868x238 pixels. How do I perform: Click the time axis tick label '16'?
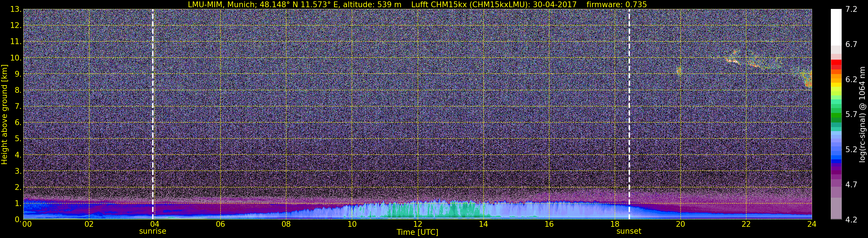549,224
